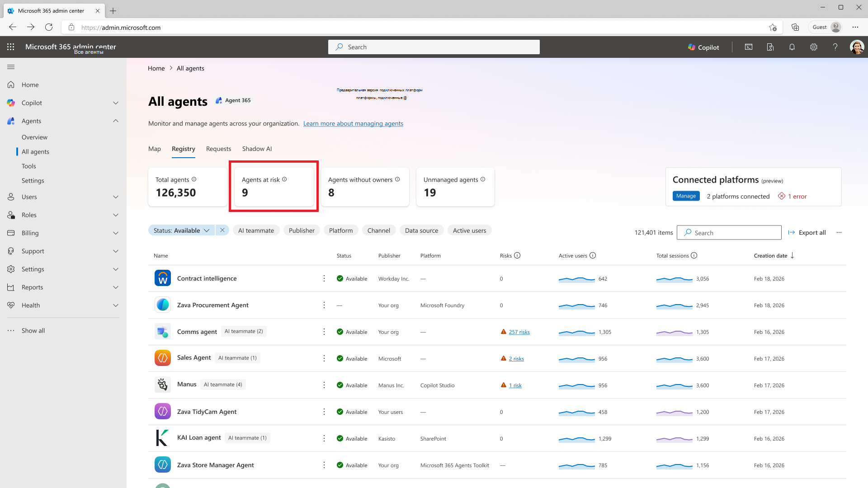868x488 pixels.
Task: Select the Registry tab
Action: pos(184,149)
